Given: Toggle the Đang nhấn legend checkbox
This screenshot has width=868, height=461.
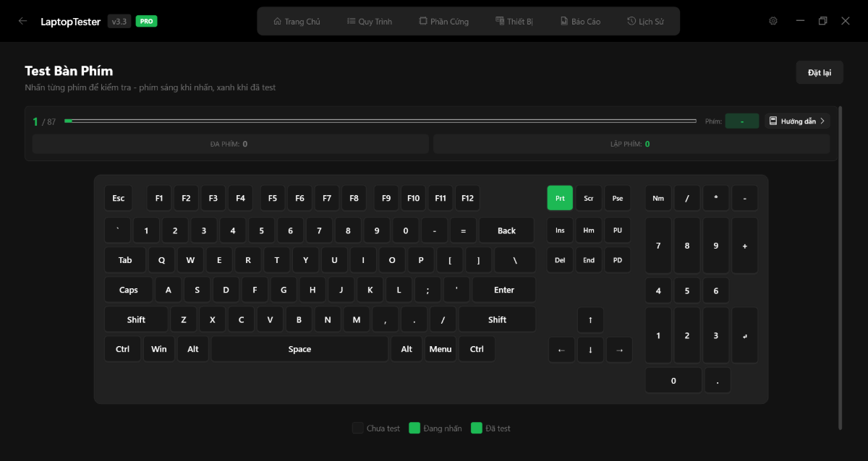Looking at the screenshot, I should point(414,428).
